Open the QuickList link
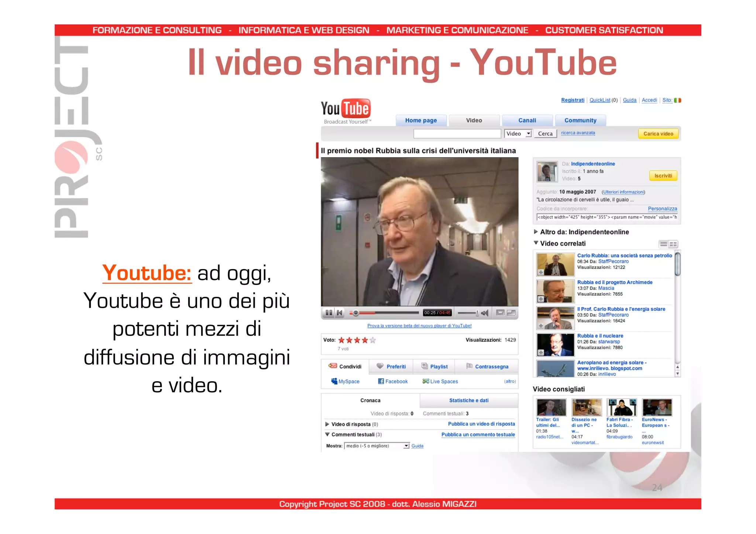The width and height of the screenshot is (756, 534). coord(600,100)
